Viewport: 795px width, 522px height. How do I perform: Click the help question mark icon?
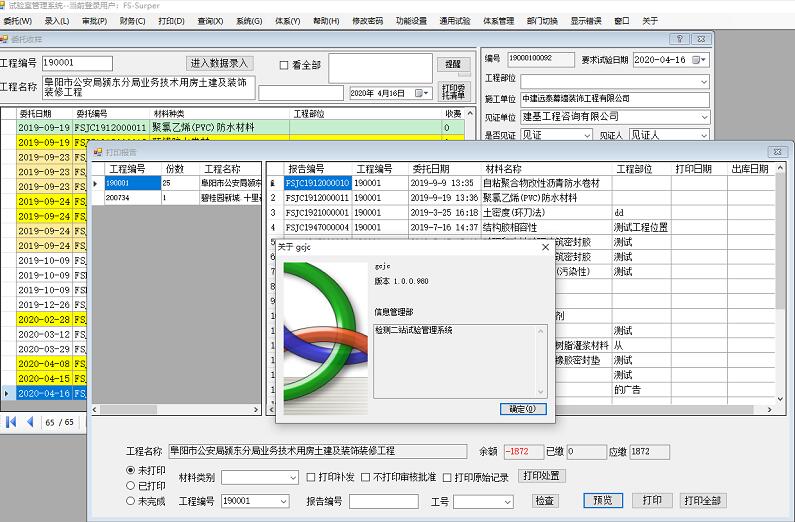click(678, 38)
